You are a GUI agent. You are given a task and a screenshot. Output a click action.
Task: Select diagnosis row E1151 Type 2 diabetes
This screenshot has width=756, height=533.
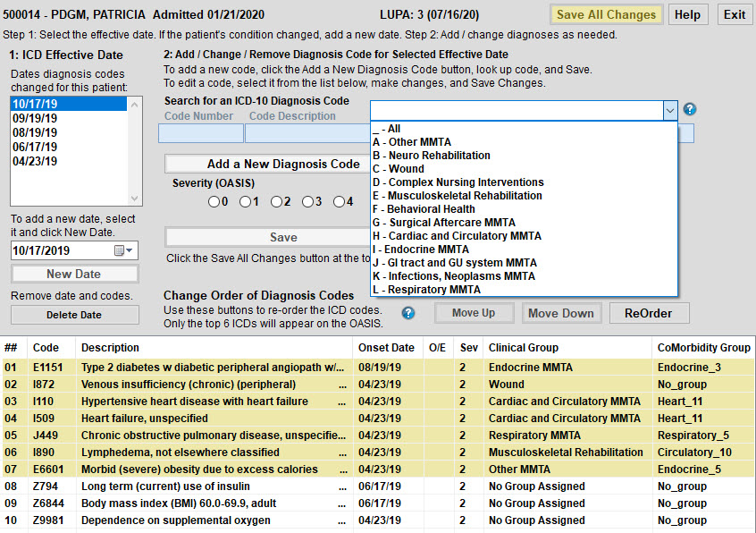pyautogui.click(x=378, y=368)
